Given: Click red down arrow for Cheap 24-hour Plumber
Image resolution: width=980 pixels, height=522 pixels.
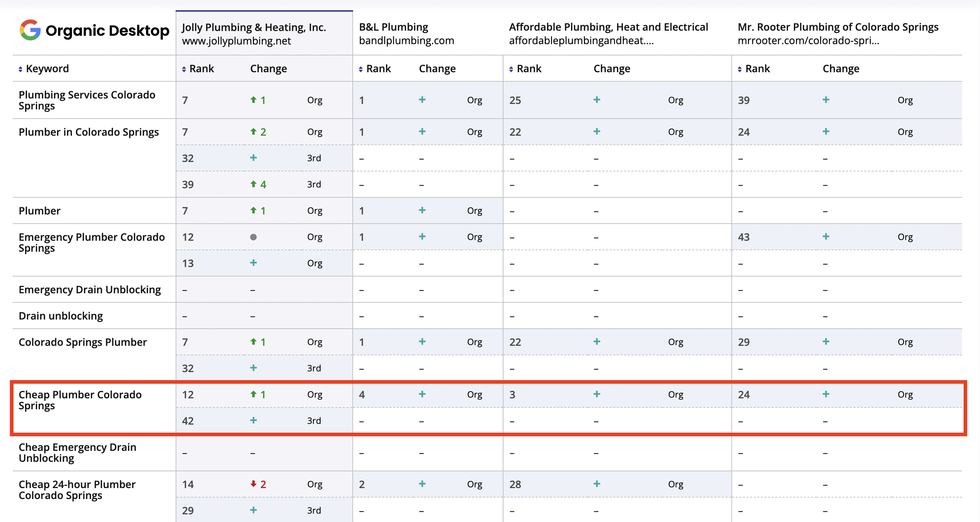Looking at the screenshot, I should 253,484.
